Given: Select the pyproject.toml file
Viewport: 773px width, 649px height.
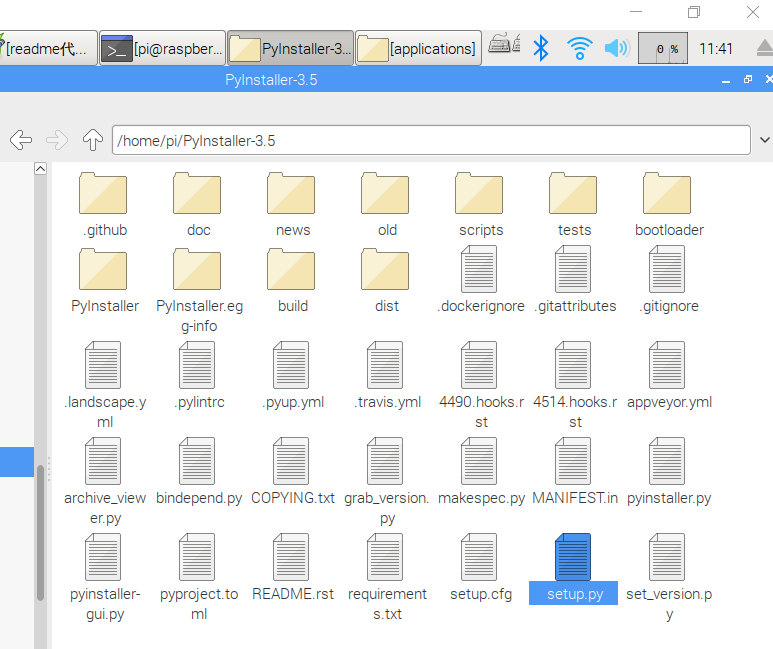Looking at the screenshot, I should [197, 578].
